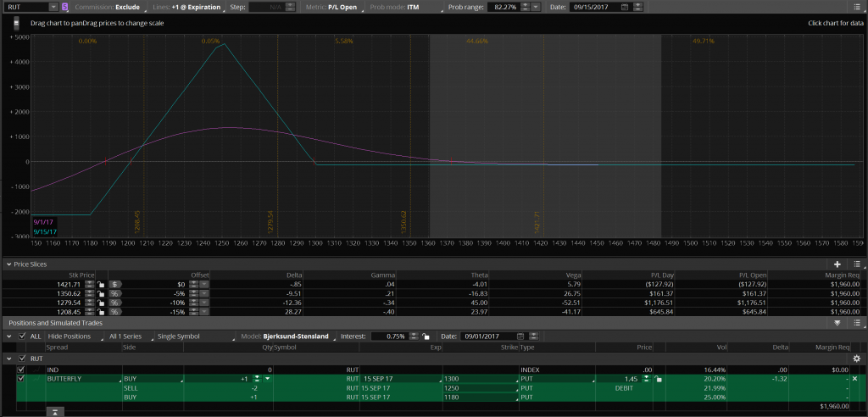
Task: Remove the BUTTERFLY simulated trade with X icon
Action: click(x=854, y=378)
